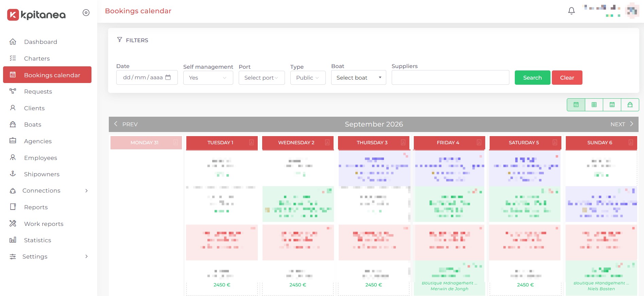
Task: Open the Select port dropdown
Action: pyautogui.click(x=261, y=78)
